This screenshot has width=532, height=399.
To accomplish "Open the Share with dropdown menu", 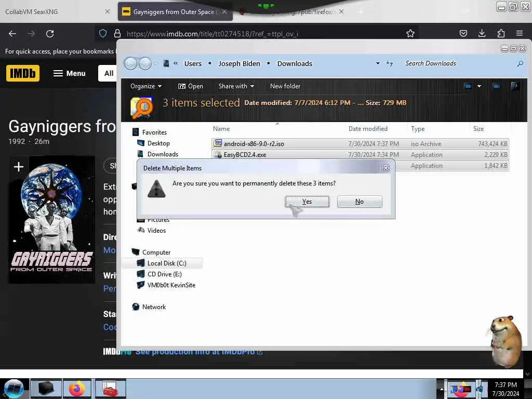I will (x=236, y=86).
